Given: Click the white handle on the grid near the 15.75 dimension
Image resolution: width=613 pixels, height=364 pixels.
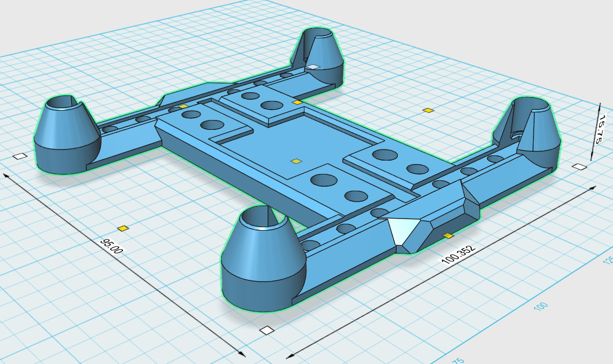Looking at the screenshot, I should coord(579,167).
